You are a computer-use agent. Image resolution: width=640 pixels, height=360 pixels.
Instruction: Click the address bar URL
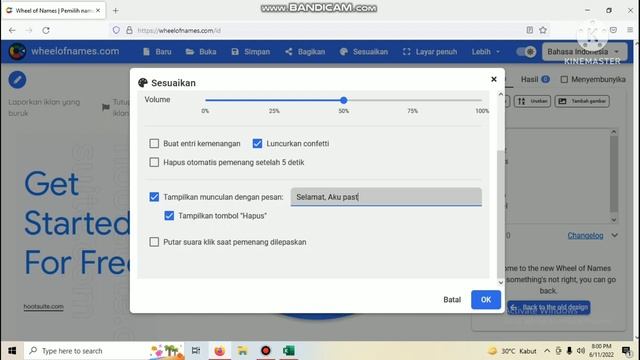179,31
